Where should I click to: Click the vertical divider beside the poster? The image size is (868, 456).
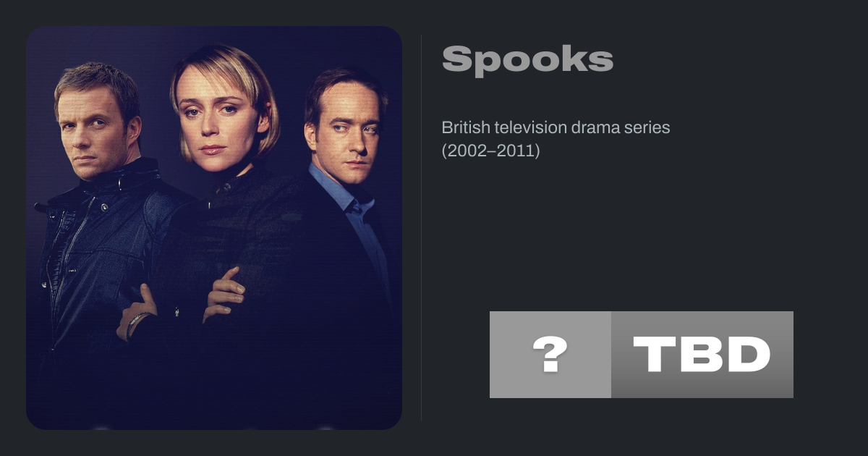pyautogui.click(x=421, y=228)
